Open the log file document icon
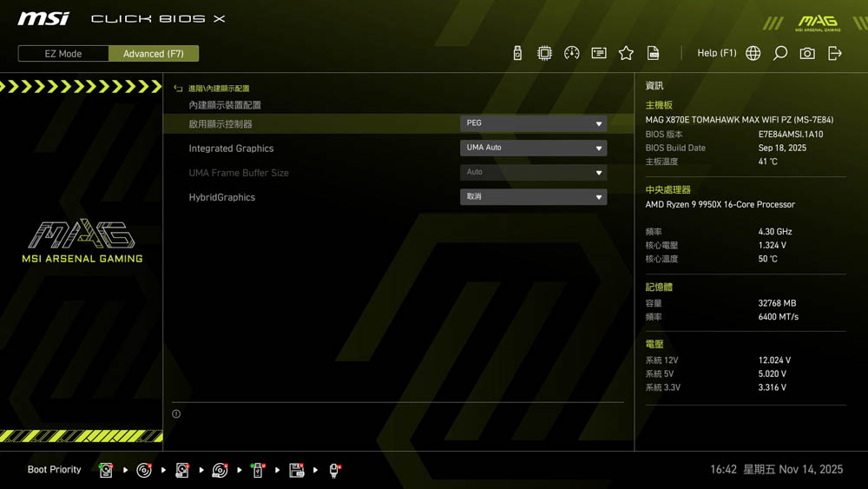The width and height of the screenshot is (868, 489). 654,53
